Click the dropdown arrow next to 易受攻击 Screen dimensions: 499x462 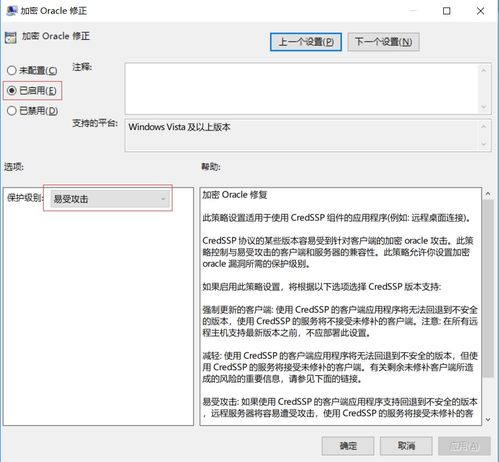(x=163, y=199)
